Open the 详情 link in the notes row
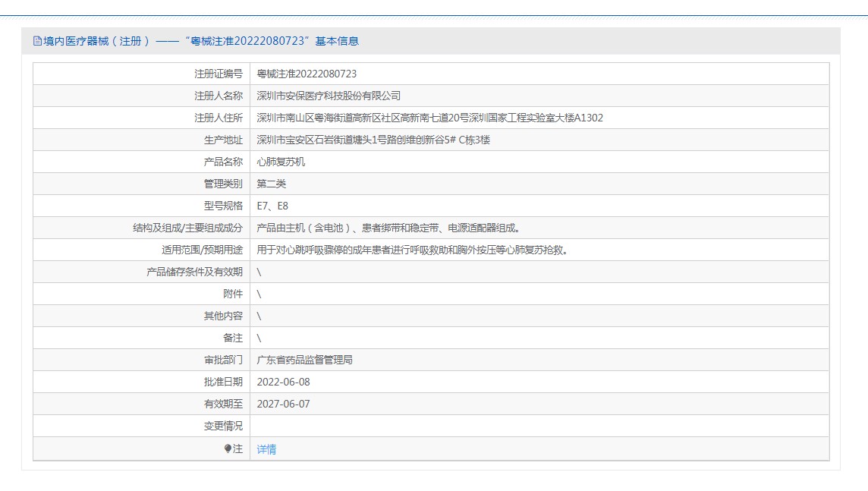This screenshot has height=491, width=868. tap(266, 449)
